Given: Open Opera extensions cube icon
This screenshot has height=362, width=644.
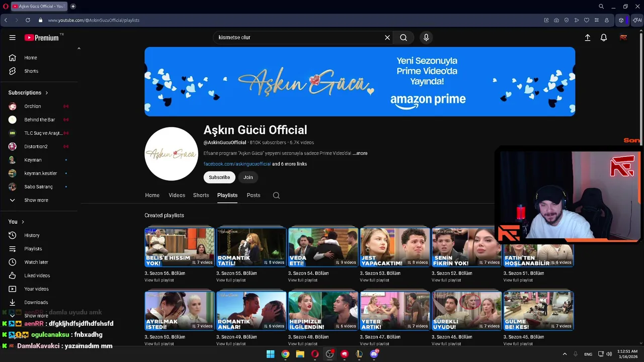Looking at the screenshot, I should [621, 20].
